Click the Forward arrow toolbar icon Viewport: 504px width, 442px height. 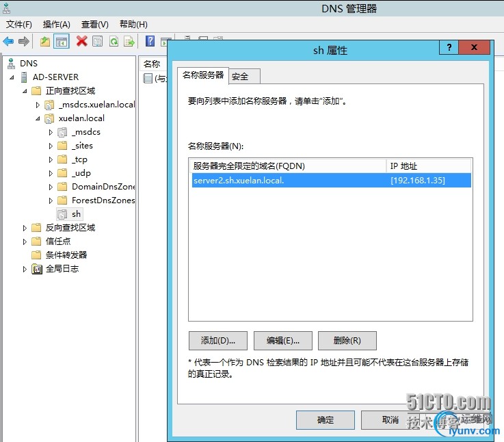coord(23,42)
